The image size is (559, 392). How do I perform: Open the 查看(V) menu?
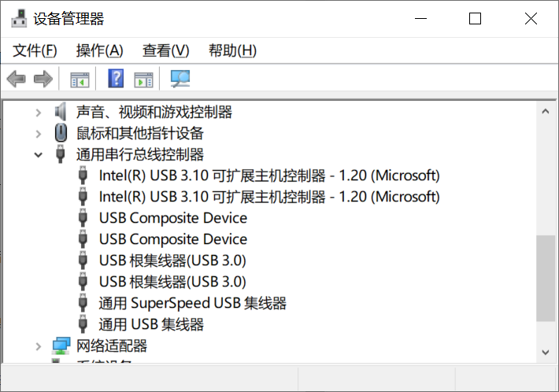coord(165,50)
